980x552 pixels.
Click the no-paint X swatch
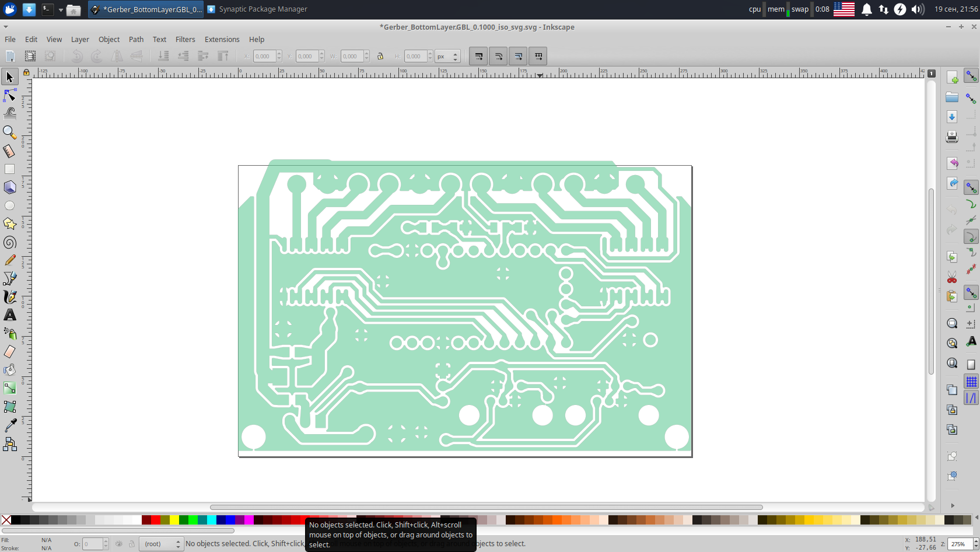(6, 520)
